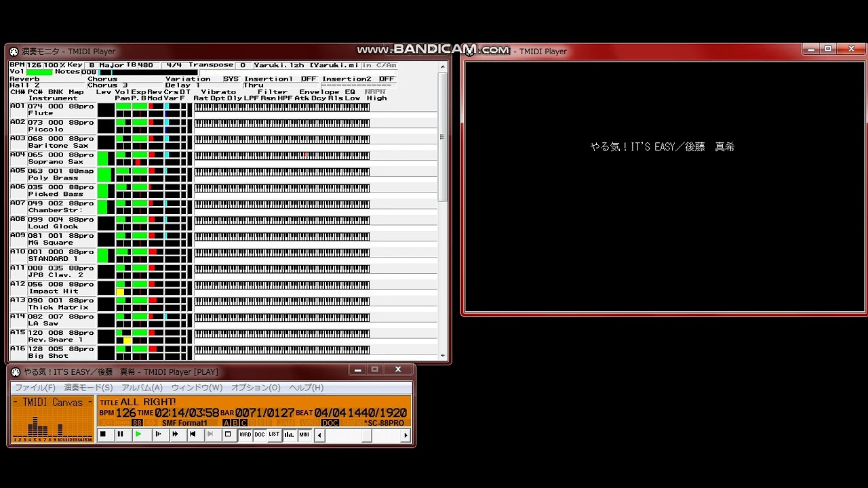This screenshot has height=488, width=868.
Task: Select channel A06 Picked Bass
Action: [52, 190]
